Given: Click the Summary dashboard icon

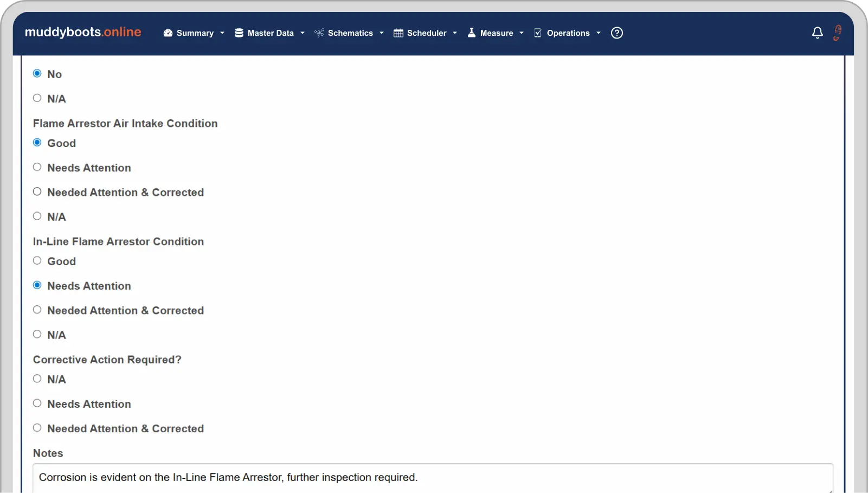Looking at the screenshot, I should (x=168, y=33).
